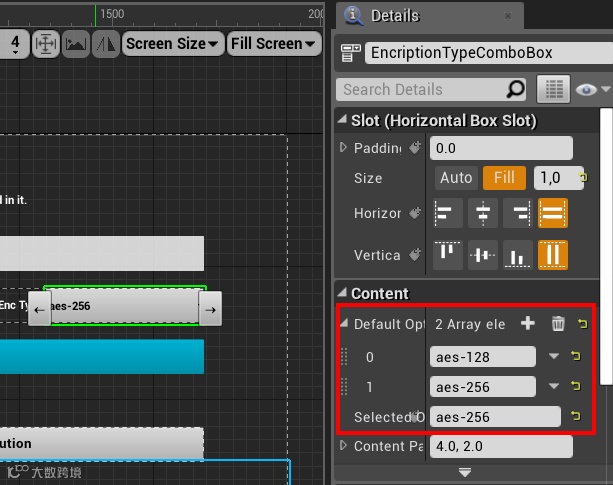This screenshot has height=485, width=613.
Task: Open property matrix grid view button
Action: pyautogui.click(x=553, y=89)
